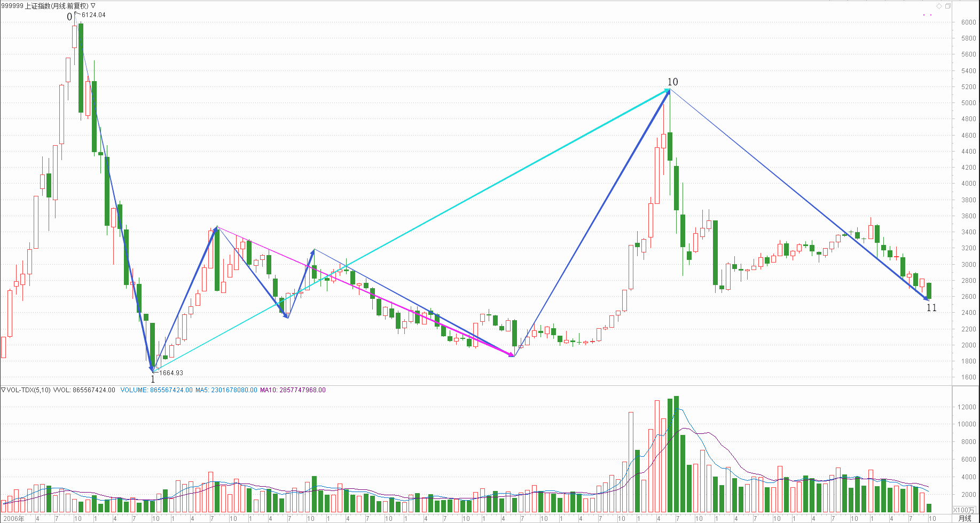Select wave label 11 at the arrow end
This screenshot has width=980, height=523.
[931, 308]
